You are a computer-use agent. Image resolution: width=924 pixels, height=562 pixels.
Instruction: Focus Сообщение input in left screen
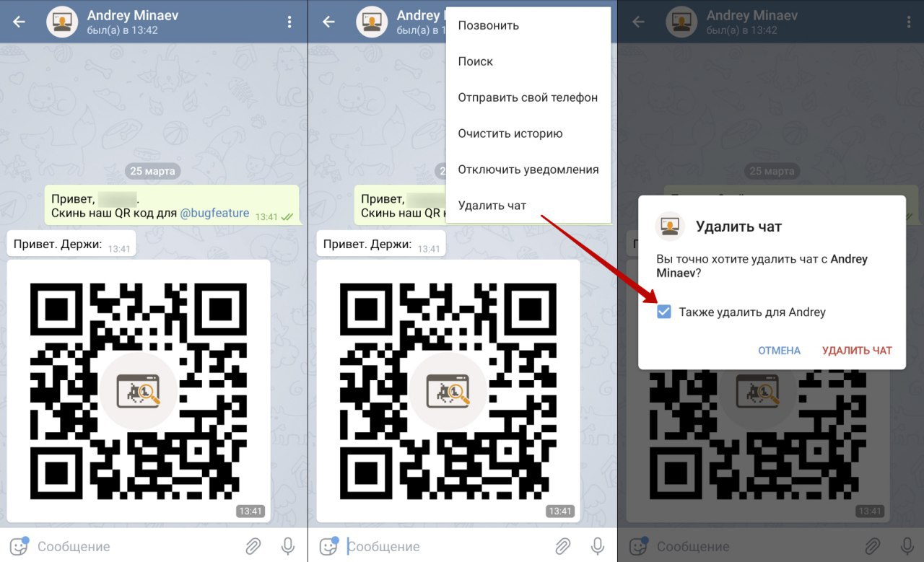137,546
